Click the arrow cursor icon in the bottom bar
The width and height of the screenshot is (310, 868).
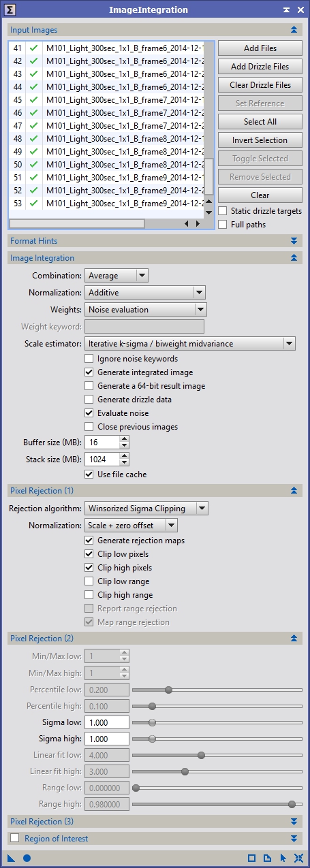(x=283, y=858)
